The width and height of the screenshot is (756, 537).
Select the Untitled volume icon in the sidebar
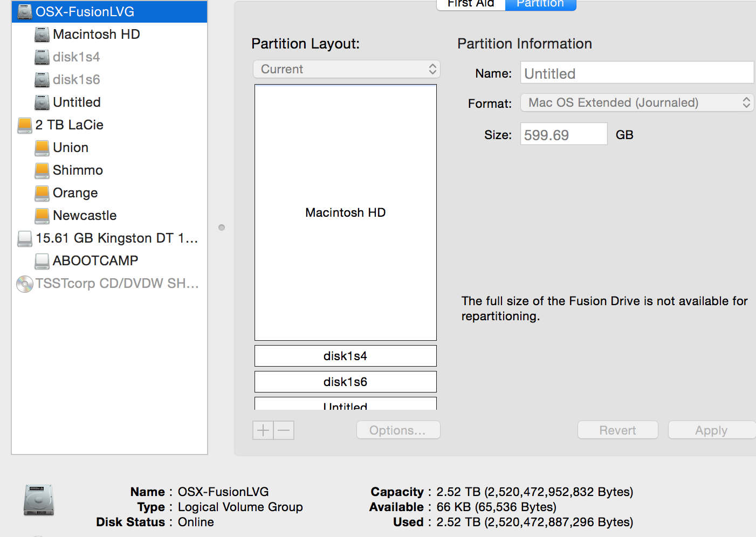42,102
